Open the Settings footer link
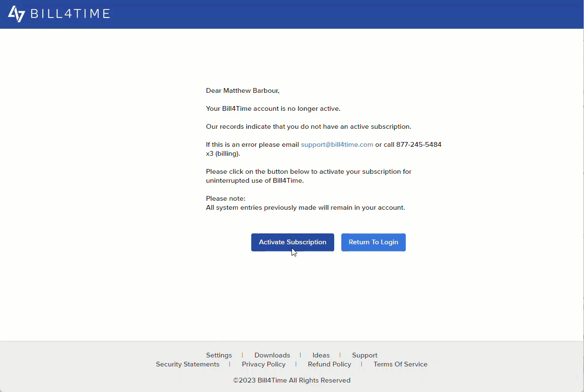Viewport: 584px width, 392px height. click(x=219, y=355)
